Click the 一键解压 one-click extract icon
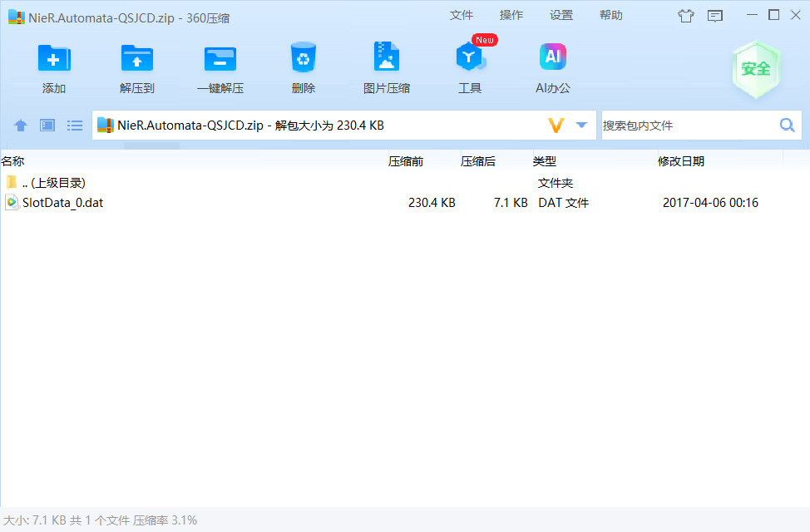 point(220,59)
